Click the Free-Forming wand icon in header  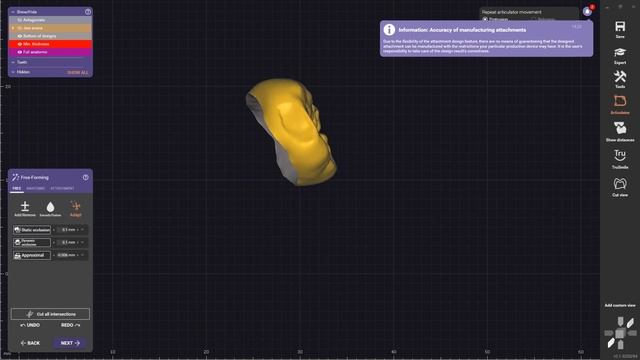[x=15, y=177]
